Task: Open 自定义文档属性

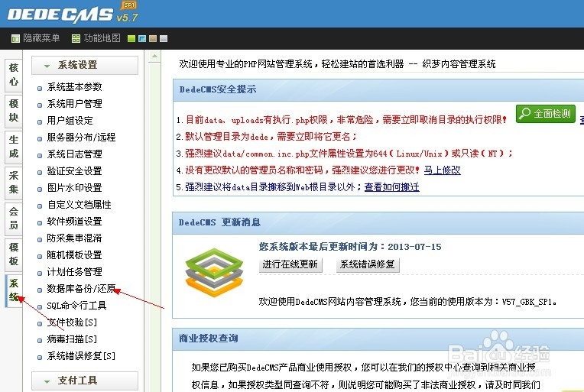Action: click(x=79, y=205)
